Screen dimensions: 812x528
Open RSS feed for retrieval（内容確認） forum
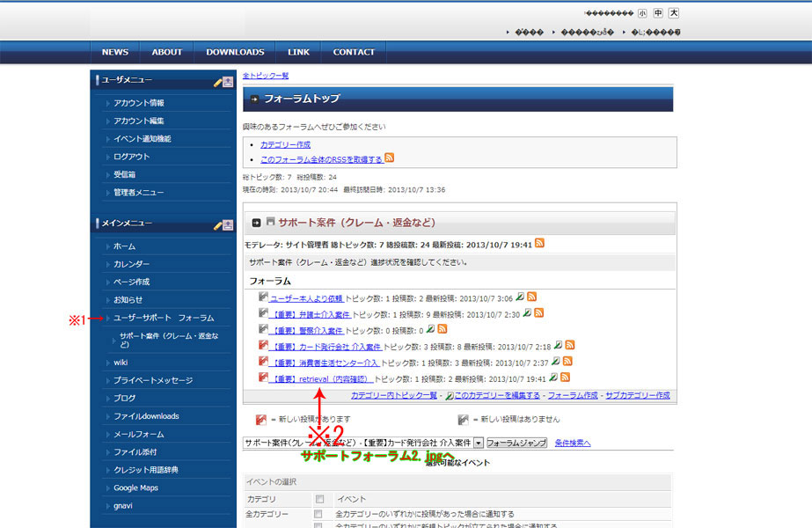566,378
